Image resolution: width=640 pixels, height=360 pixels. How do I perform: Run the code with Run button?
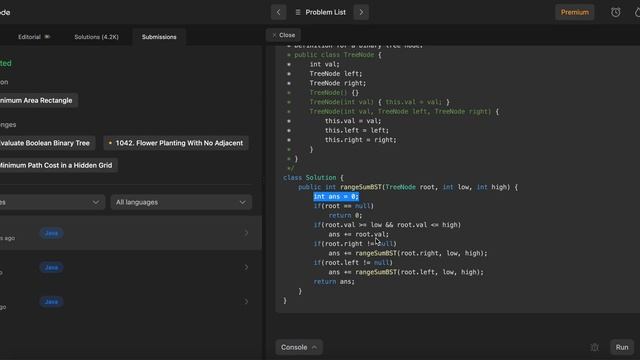tap(622, 347)
